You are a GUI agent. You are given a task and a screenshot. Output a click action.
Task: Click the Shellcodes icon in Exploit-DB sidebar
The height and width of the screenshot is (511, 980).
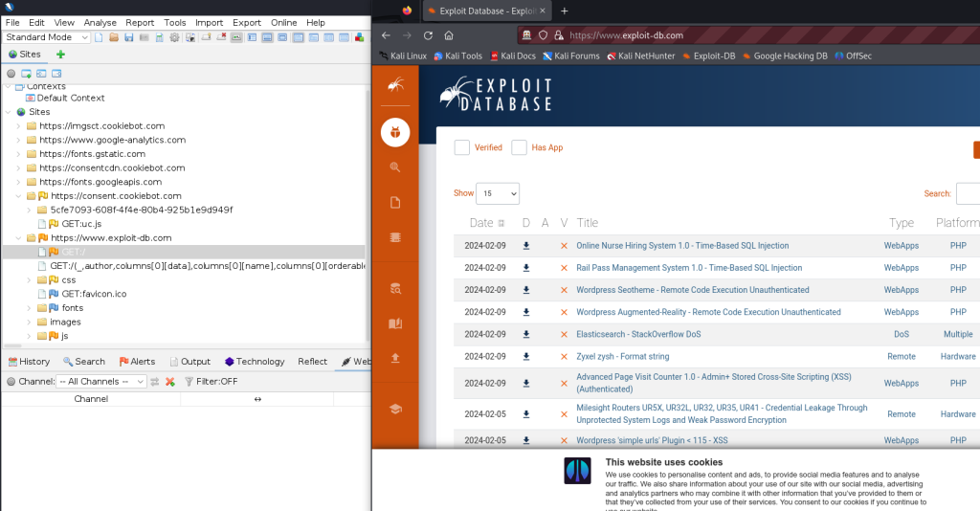coord(395,237)
